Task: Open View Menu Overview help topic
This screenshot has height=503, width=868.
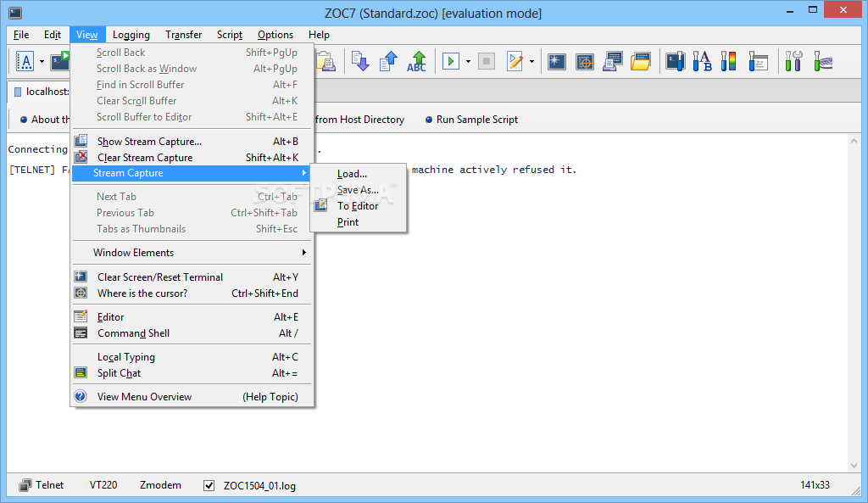Action: click(192, 397)
